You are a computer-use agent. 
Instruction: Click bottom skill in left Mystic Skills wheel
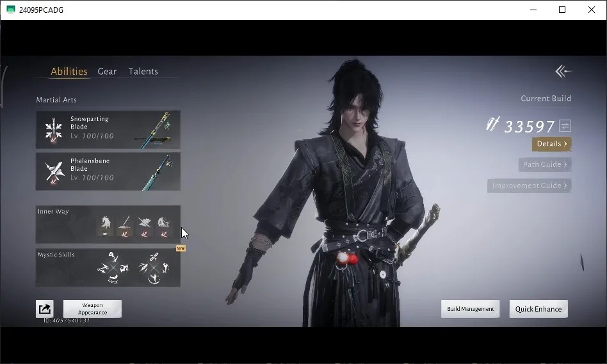point(113,278)
